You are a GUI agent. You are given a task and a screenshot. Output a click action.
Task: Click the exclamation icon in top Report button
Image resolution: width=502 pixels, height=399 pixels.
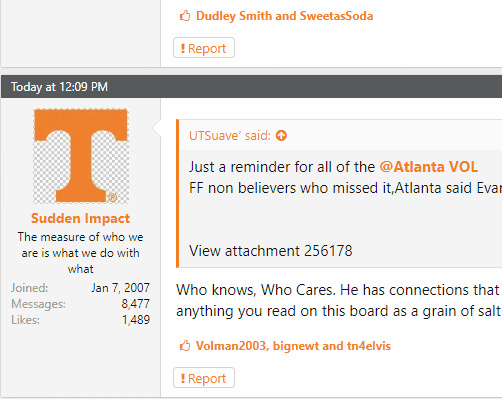pyautogui.click(x=183, y=48)
